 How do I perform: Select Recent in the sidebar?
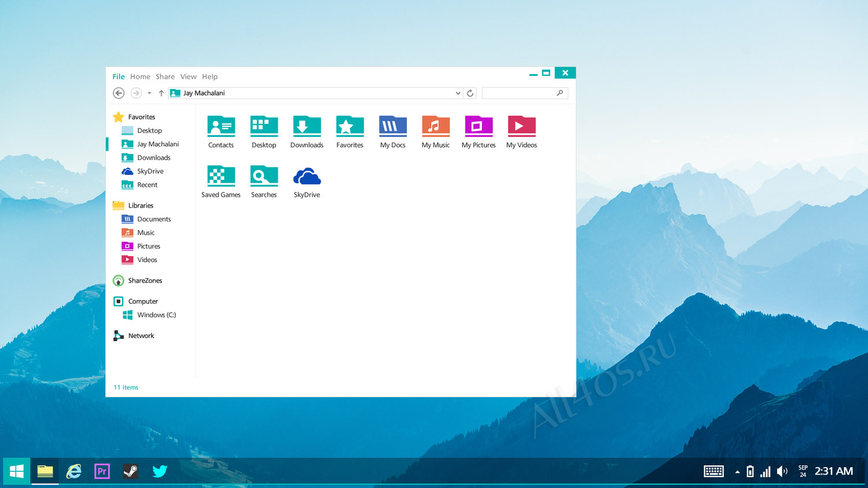(x=147, y=185)
